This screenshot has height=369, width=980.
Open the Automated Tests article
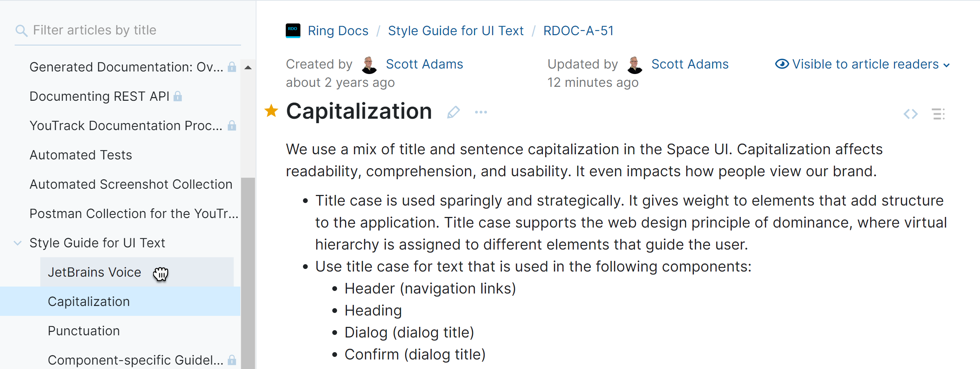click(x=81, y=155)
